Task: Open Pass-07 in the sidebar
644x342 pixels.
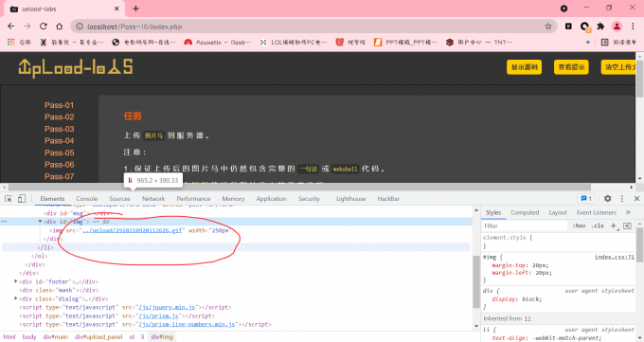Action: pos(59,177)
